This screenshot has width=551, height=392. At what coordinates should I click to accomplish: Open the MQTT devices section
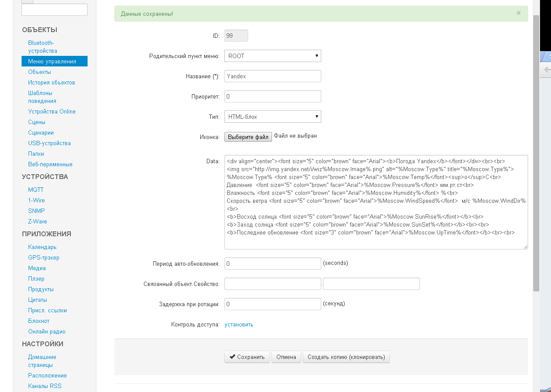[36, 190]
